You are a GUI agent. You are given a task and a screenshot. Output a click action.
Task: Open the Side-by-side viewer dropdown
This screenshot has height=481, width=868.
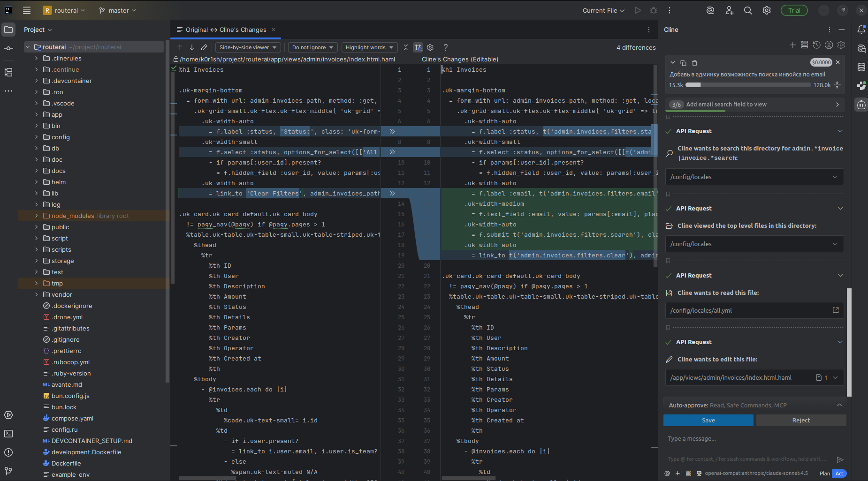click(x=248, y=47)
